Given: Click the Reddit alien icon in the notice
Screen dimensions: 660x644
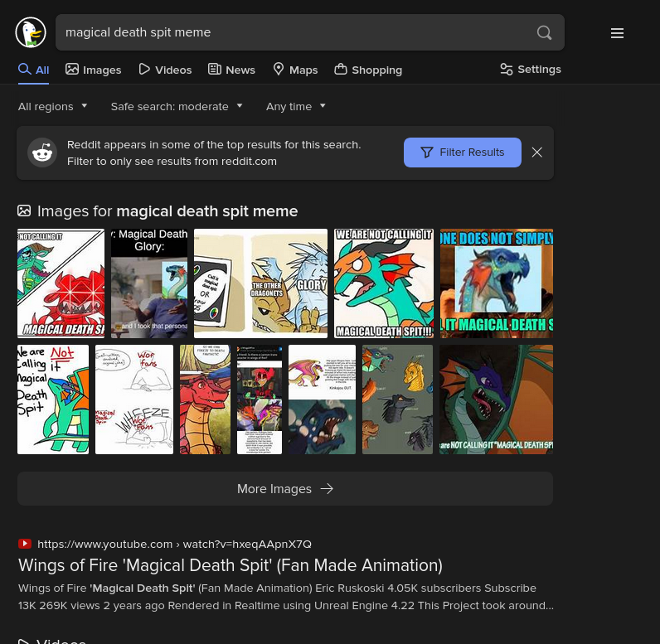Looking at the screenshot, I should click(42, 153).
